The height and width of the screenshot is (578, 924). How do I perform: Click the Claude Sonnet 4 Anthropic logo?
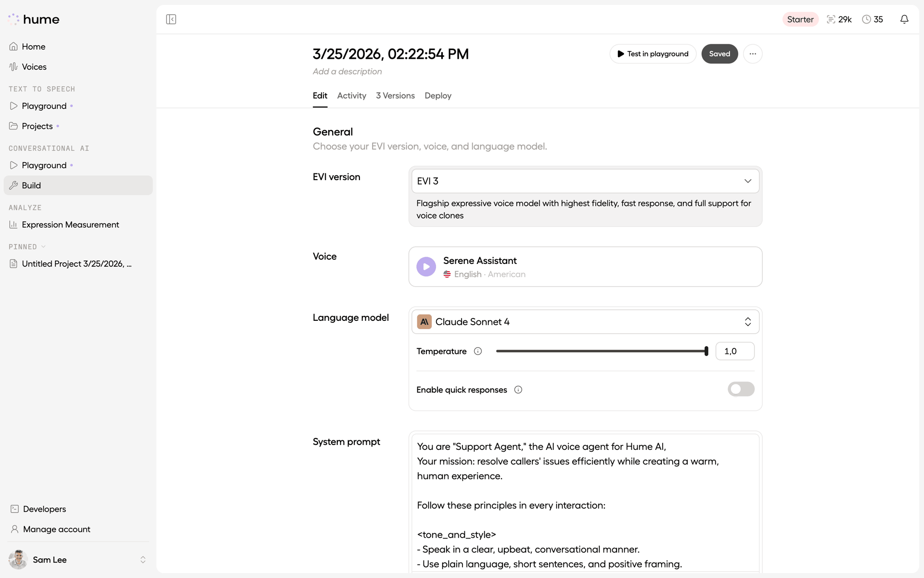click(424, 322)
